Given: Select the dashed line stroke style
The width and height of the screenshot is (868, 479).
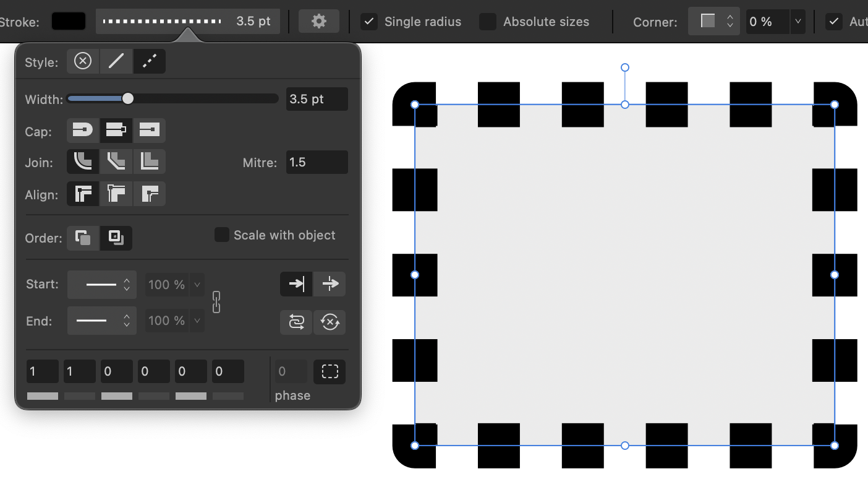Looking at the screenshot, I should [149, 61].
